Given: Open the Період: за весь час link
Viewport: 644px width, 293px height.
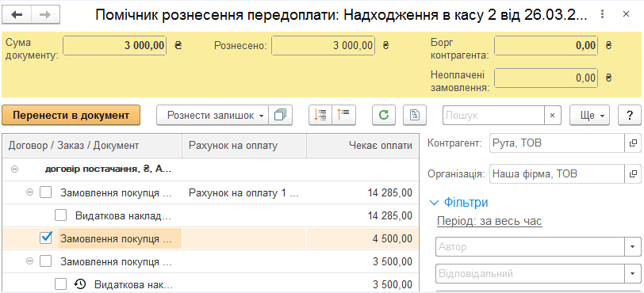Looking at the screenshot, I should pyautogui.click(x=489, y=221).
